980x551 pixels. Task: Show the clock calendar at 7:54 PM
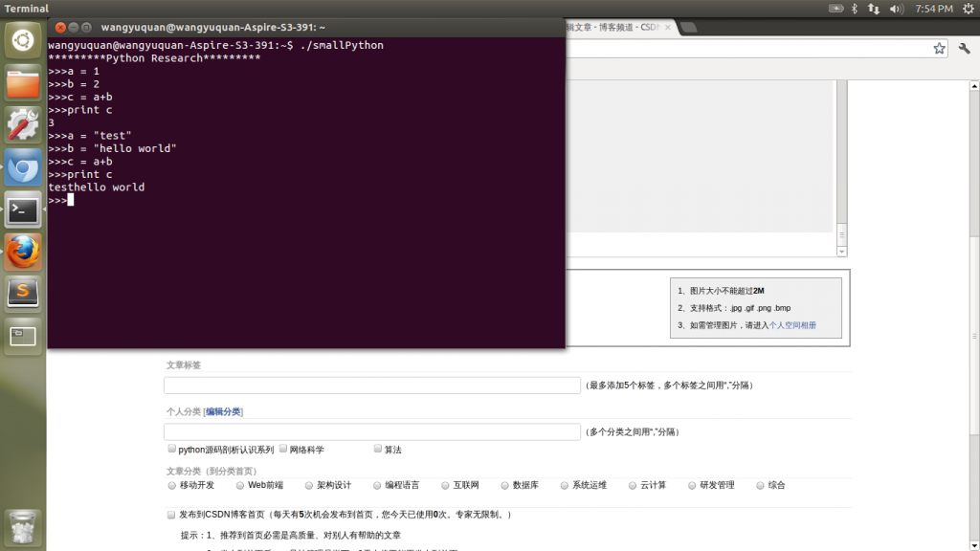[x=934, y=8]
